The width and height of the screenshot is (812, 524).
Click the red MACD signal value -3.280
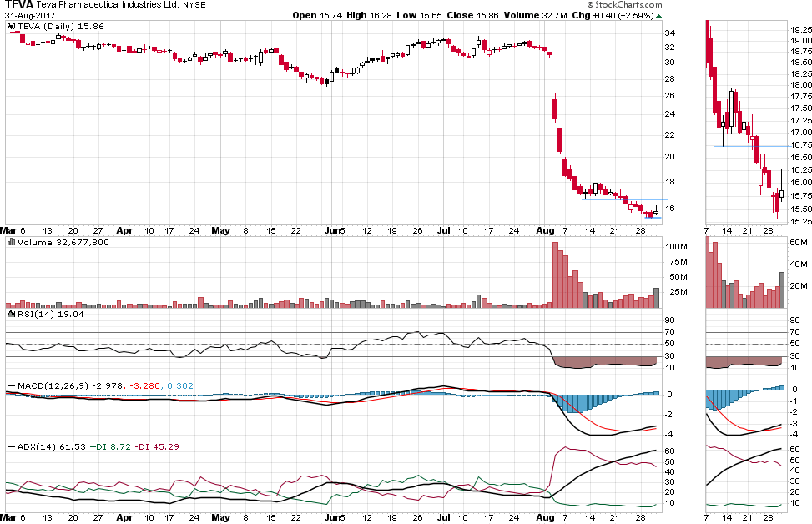(144, 385)
